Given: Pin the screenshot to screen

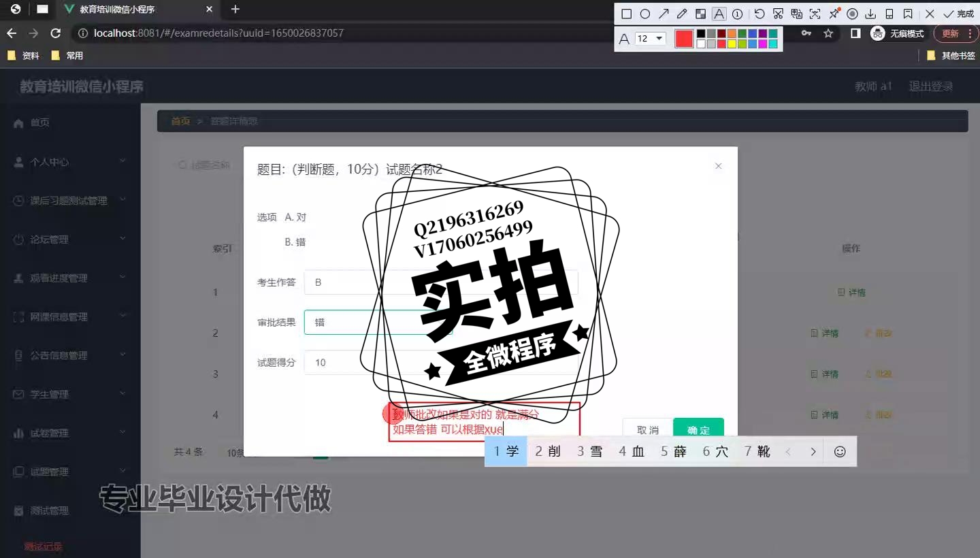Looking at the screenshot, I should pos(834,14).
